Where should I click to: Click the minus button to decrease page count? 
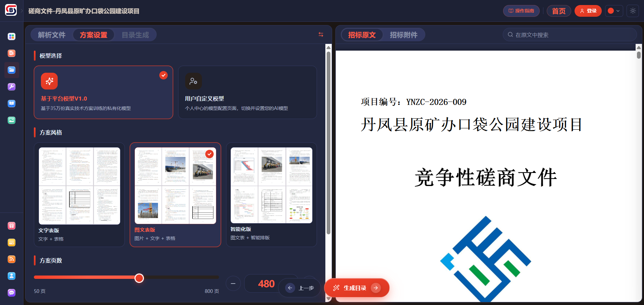pos(233,284)
